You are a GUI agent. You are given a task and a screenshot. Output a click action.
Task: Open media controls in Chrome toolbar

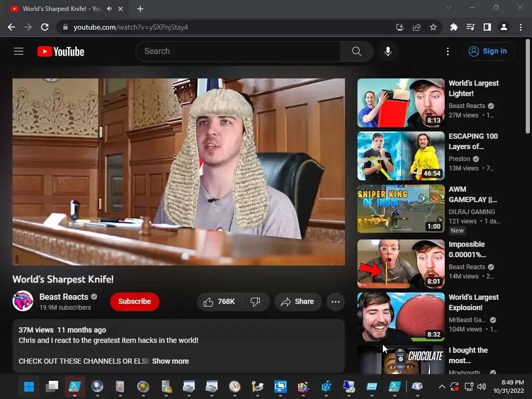[470, 27]
